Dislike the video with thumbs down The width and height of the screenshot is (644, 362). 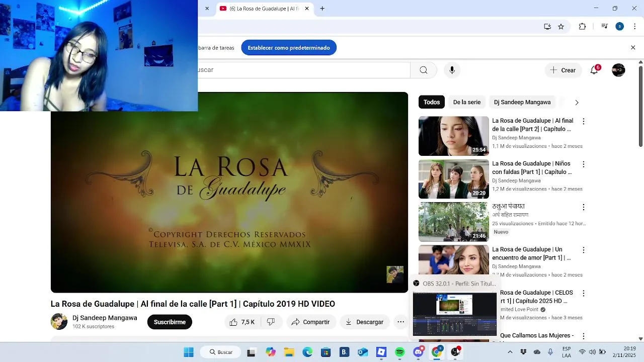(x=271, y=322)
